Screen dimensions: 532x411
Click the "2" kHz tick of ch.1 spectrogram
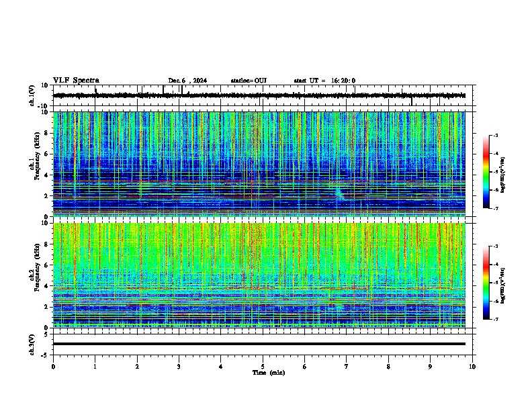pos(46,195)
